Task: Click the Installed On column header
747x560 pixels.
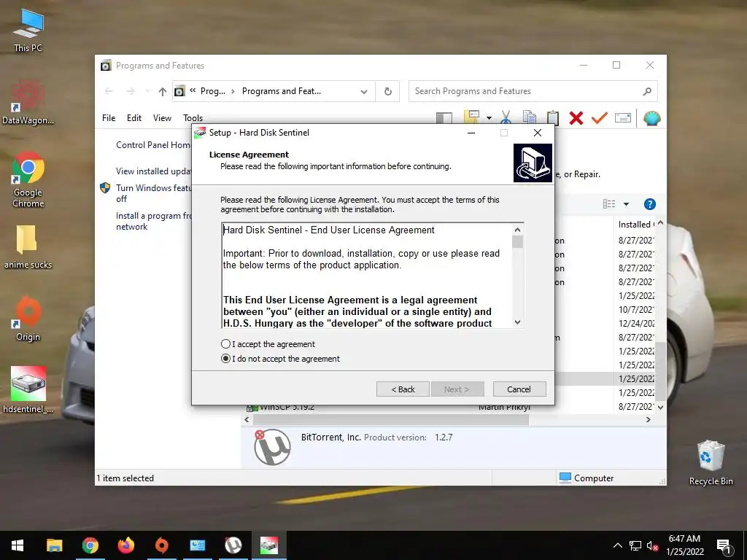Action: pos(635,225)
